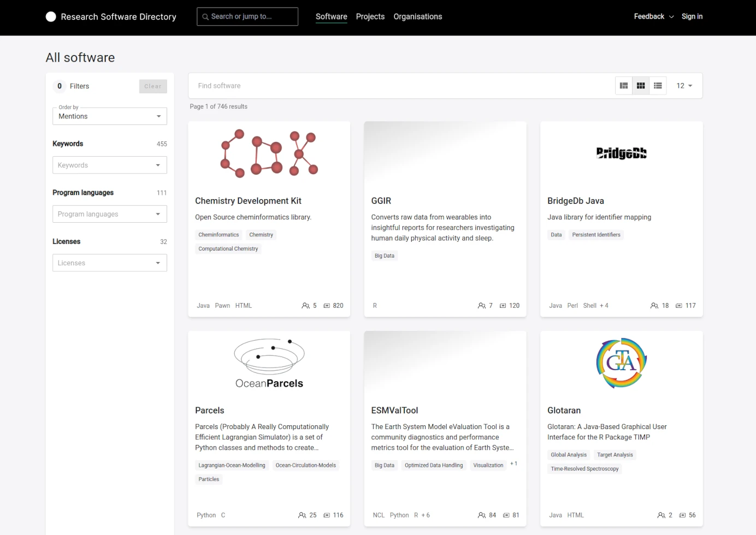Viewport: 756px width, 535px height.
Task: Open the Projects menu item
Action: coord(370,16)
